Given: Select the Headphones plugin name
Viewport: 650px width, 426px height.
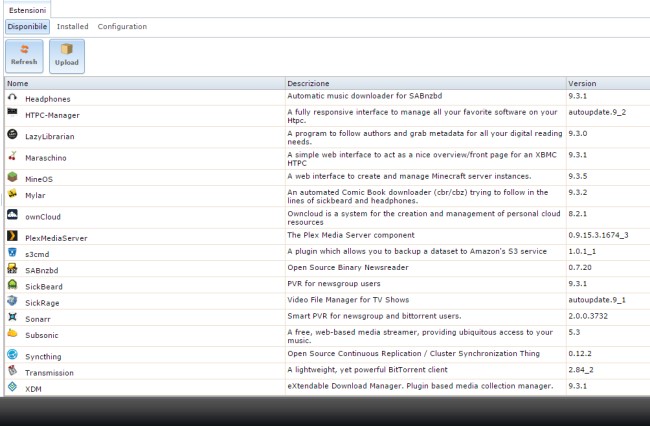Looking at the screenshot, I should coord(48,99).
